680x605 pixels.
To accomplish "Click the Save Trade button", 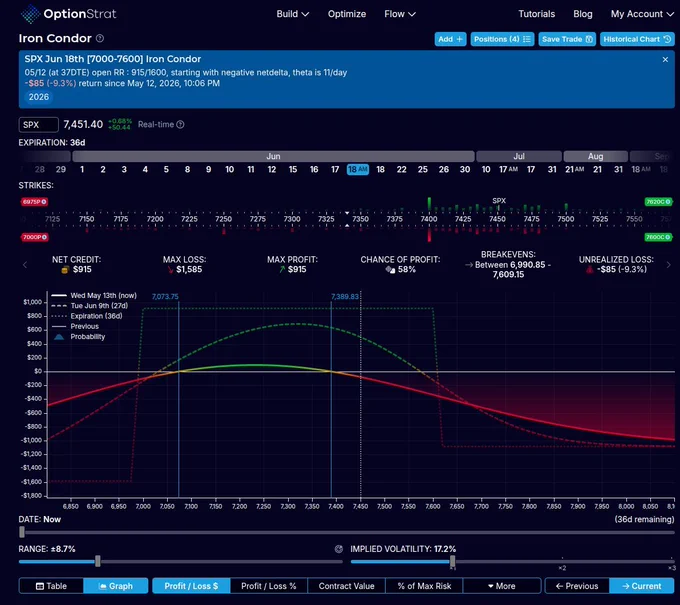I will [x=567, y=39].
